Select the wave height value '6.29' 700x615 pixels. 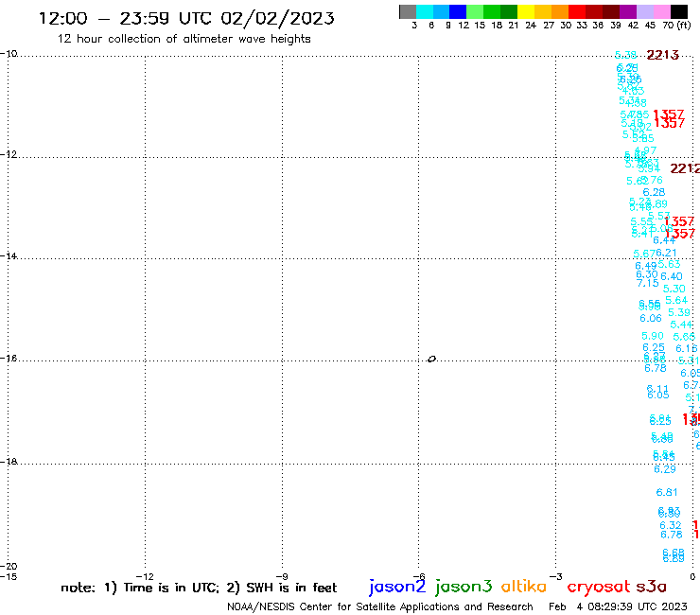[665, 469]
